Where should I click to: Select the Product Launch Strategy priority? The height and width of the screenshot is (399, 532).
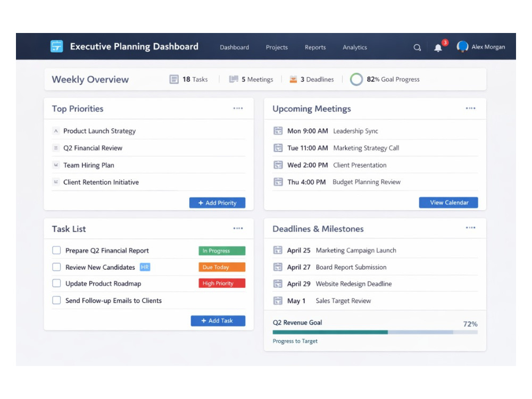coord(148,131)
